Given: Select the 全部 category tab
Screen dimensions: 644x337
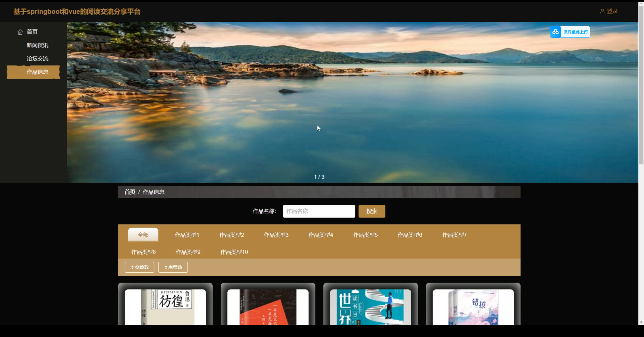Looking at the screenshot, I should 143,235.
